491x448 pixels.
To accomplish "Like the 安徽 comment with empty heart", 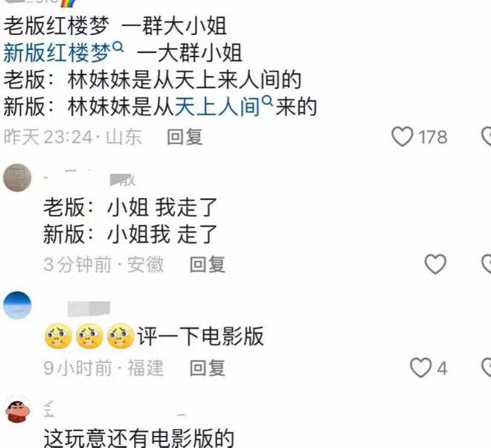I will click(x=435, y=264).
